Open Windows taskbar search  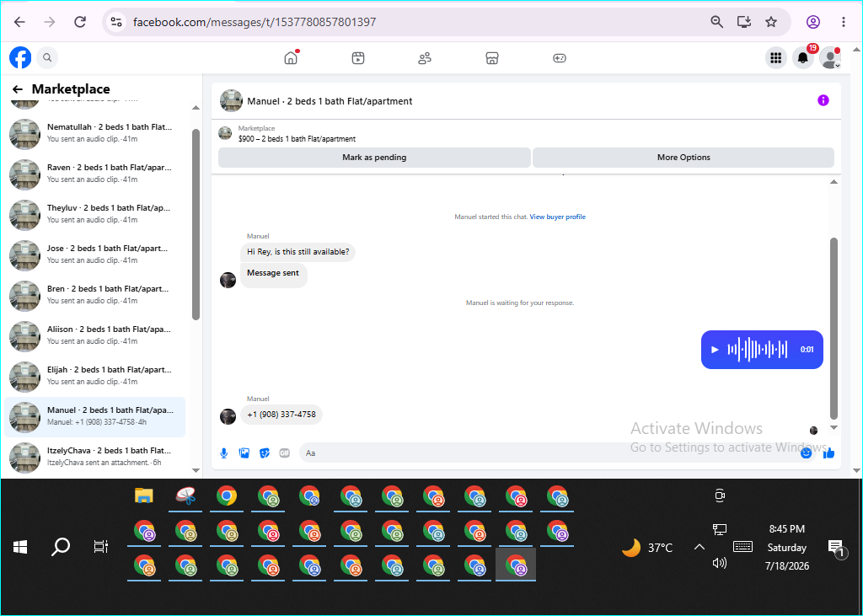coord(61,547)
